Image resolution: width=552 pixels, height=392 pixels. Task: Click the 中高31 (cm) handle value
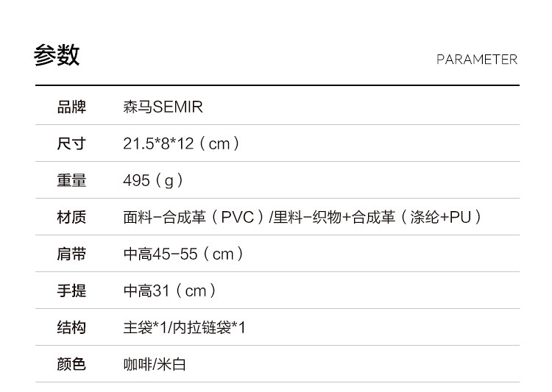tap(170, 291)
